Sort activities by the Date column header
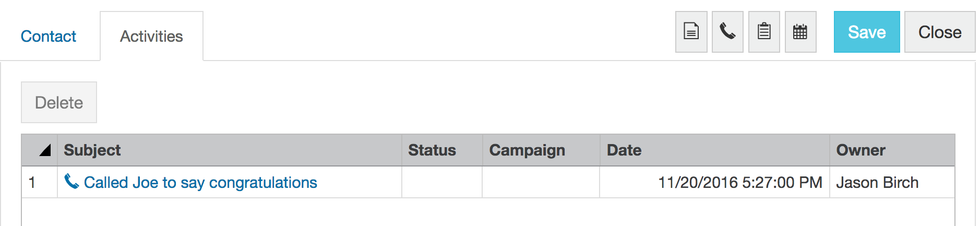Image resolution: width=980 pixels, height=226 pixels. 624,150
